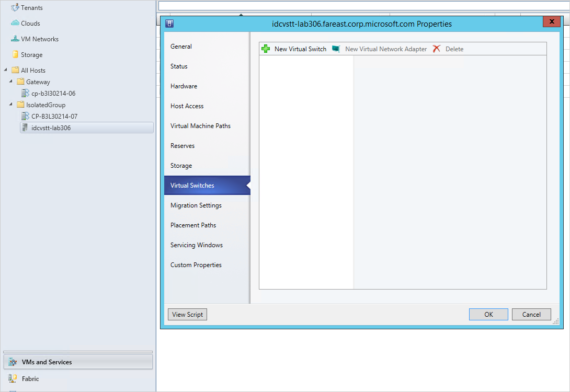Click the dialog resize grip corner
This screenshot has width=570, height=392.
[x=556, y=321]
